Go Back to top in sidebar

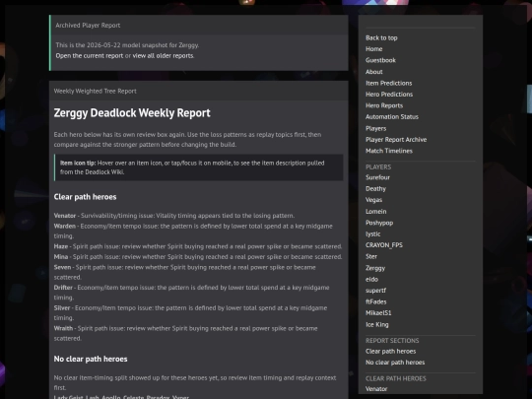(381, 38)
